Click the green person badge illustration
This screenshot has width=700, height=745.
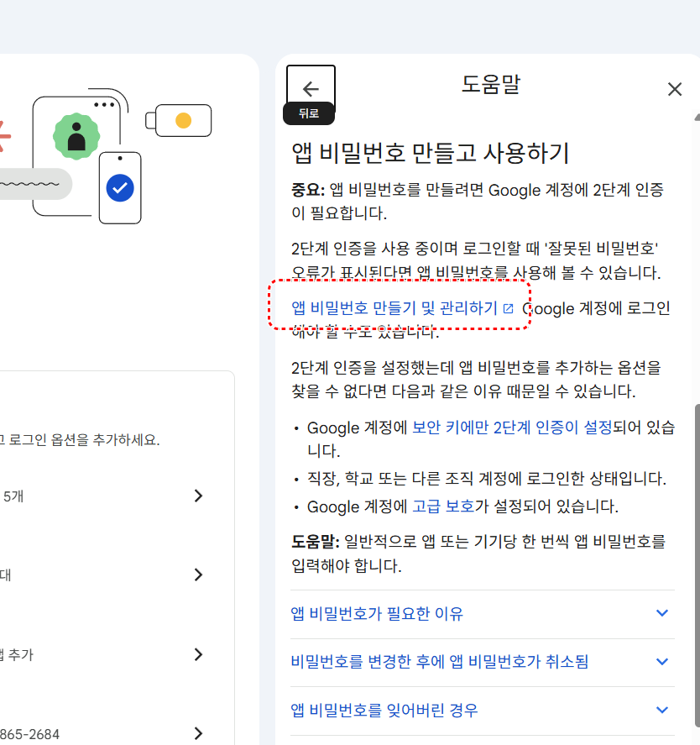(76, 135)
